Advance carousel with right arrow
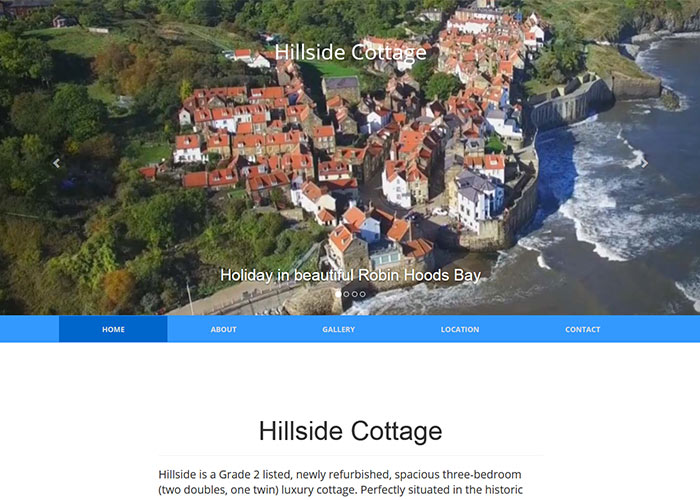Image resolution: width=700 pixels, height=500 pixels. pyautogui.click(x=644, y=163)
